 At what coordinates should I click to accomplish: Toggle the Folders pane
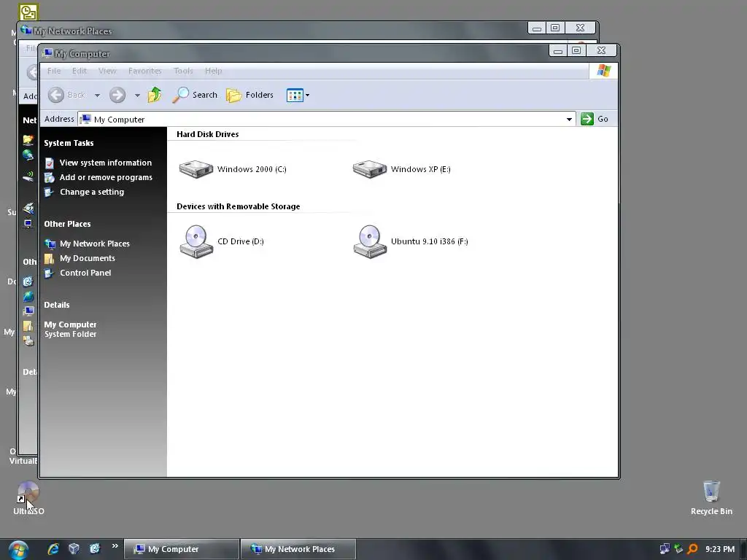pos(249,96)
